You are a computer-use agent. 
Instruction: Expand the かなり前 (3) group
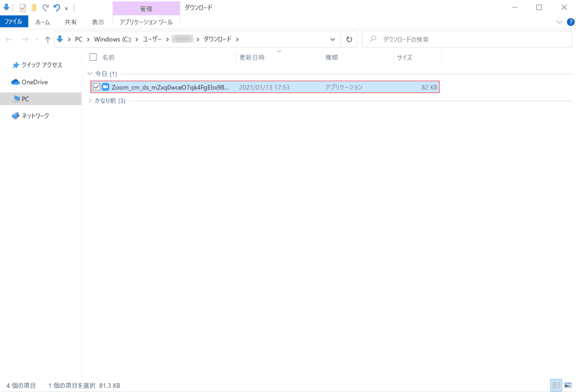coord(90,100)
